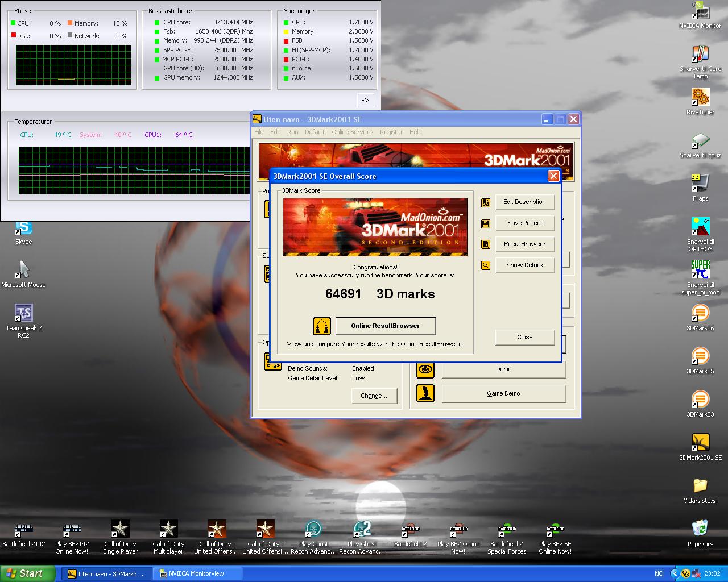
Task: Open the Help menu in 3DMark2001
Action: (x=416, y=132)
